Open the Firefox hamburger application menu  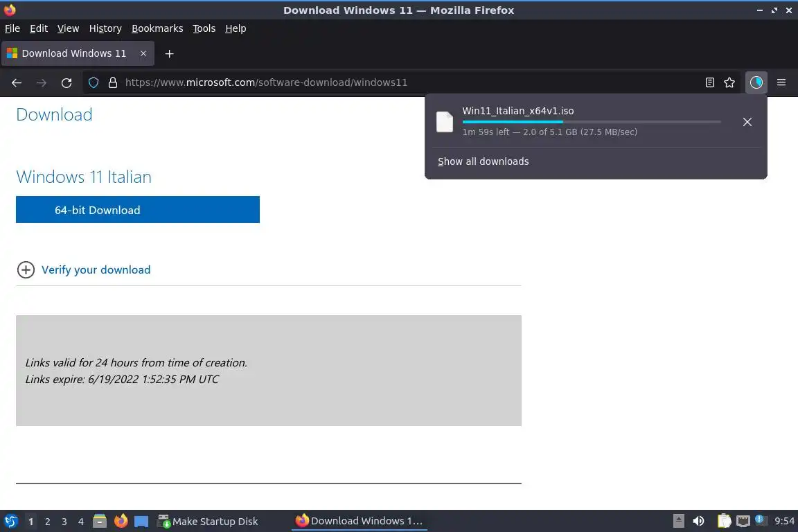(781, 82)
